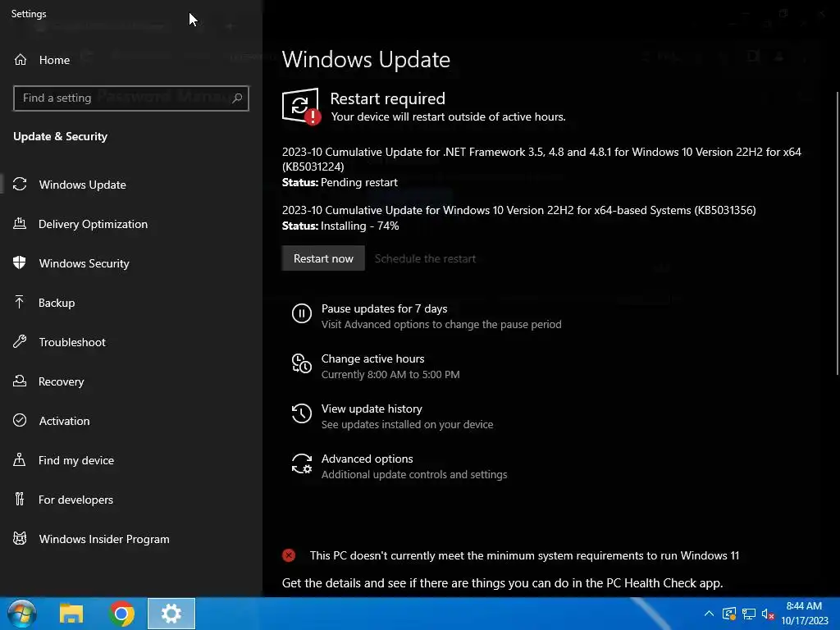The width and height of the screenshot is (840, 630).
Task: Click the network tray icon
Action: coord(749,614)
